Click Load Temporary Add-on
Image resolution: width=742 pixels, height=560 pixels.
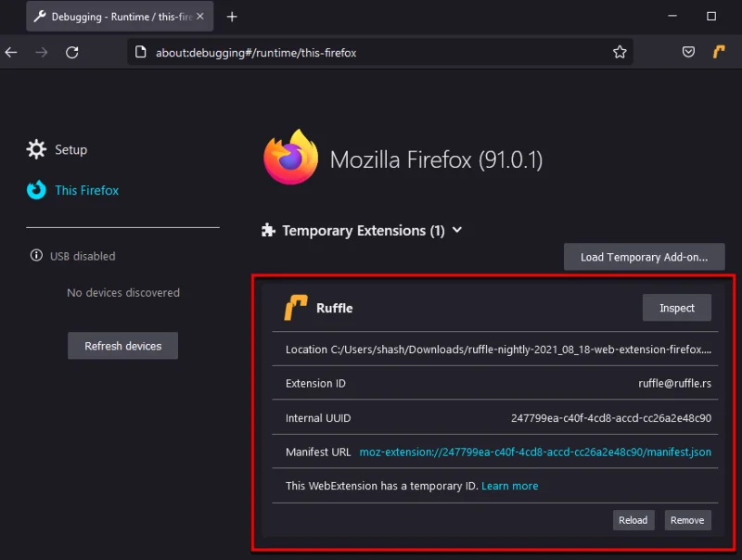click(644, 257)
